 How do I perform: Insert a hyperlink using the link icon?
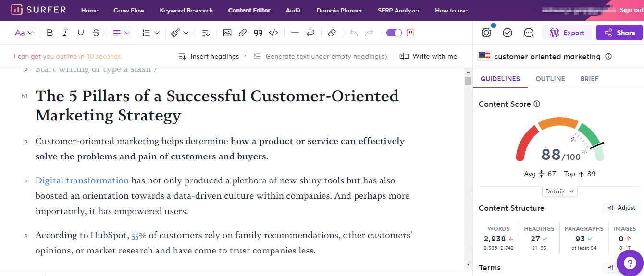pos(243,33)
